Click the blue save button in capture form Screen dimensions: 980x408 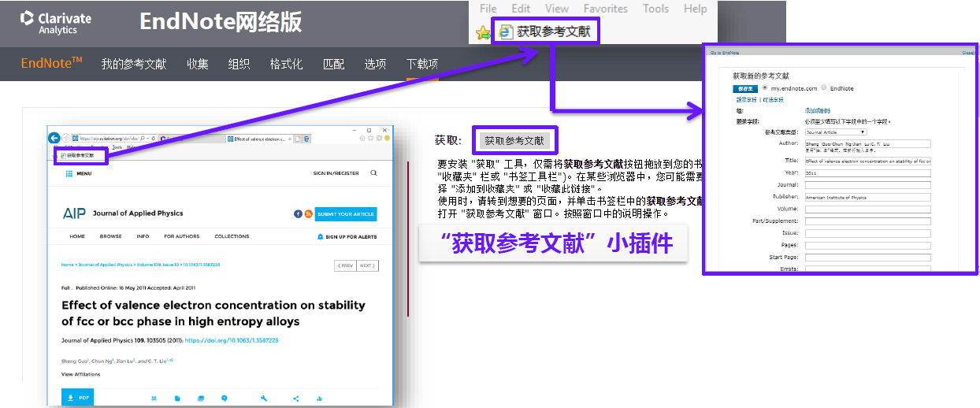pos(744,88)
